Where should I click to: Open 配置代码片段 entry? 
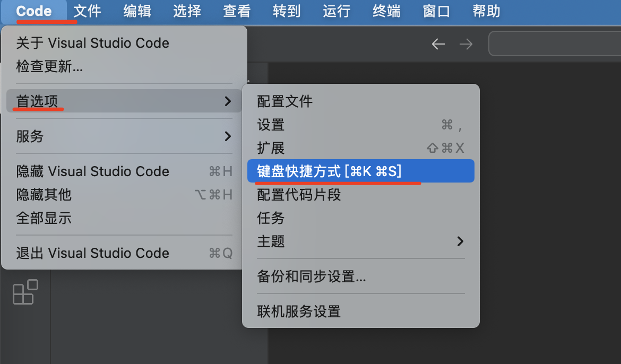(x=361, y=195)
